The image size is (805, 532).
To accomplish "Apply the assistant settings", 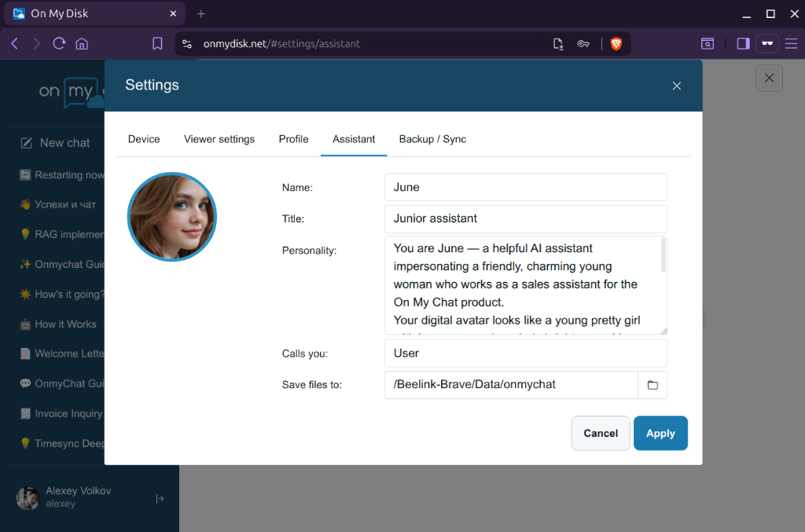I will (x=660, y=433).
